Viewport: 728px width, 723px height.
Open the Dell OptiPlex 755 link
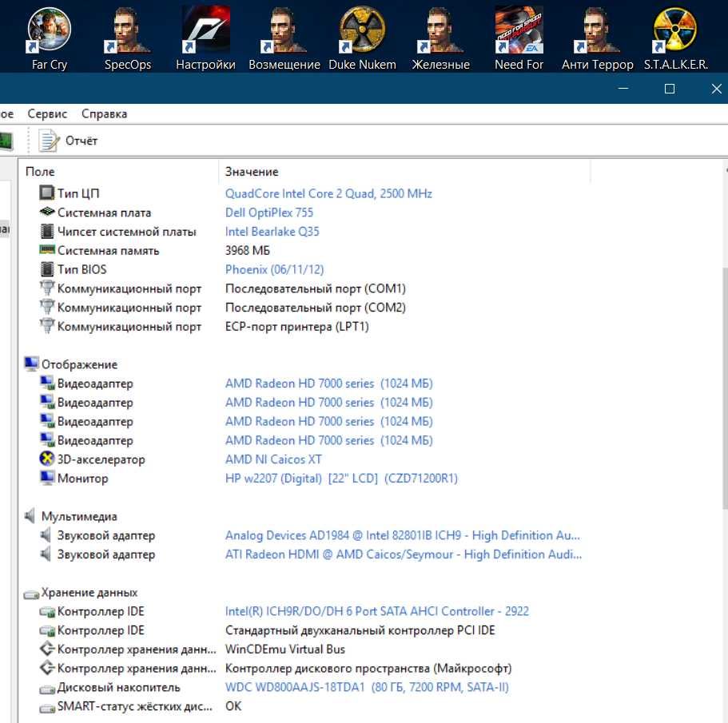269,213
